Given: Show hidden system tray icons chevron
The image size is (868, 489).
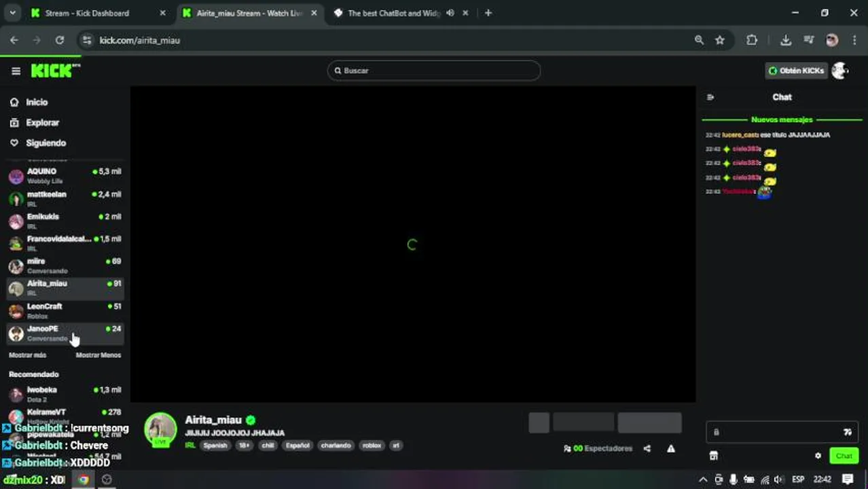Looking at the screenshot, I should tap(704, 479).
